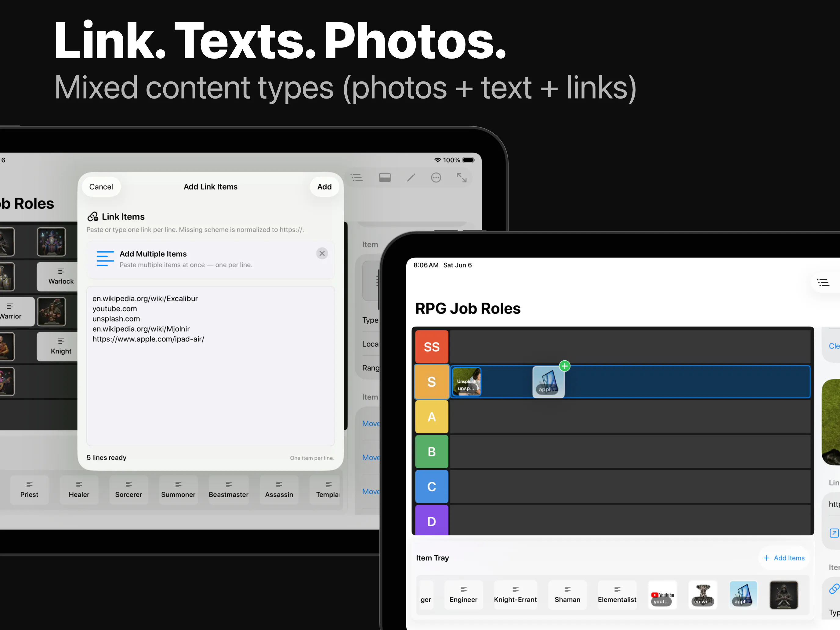Open list menu icon on right iPad
Image resolution: width=840 pixels, height=630 pixels.
tap(823, 283)
